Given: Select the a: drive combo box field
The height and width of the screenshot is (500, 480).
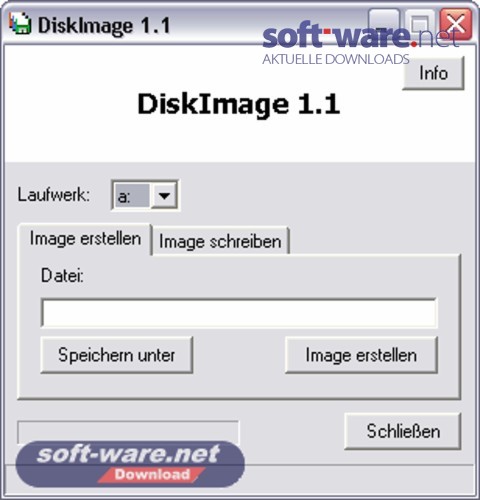Looking at the screenshot, I should pos(145,195).
